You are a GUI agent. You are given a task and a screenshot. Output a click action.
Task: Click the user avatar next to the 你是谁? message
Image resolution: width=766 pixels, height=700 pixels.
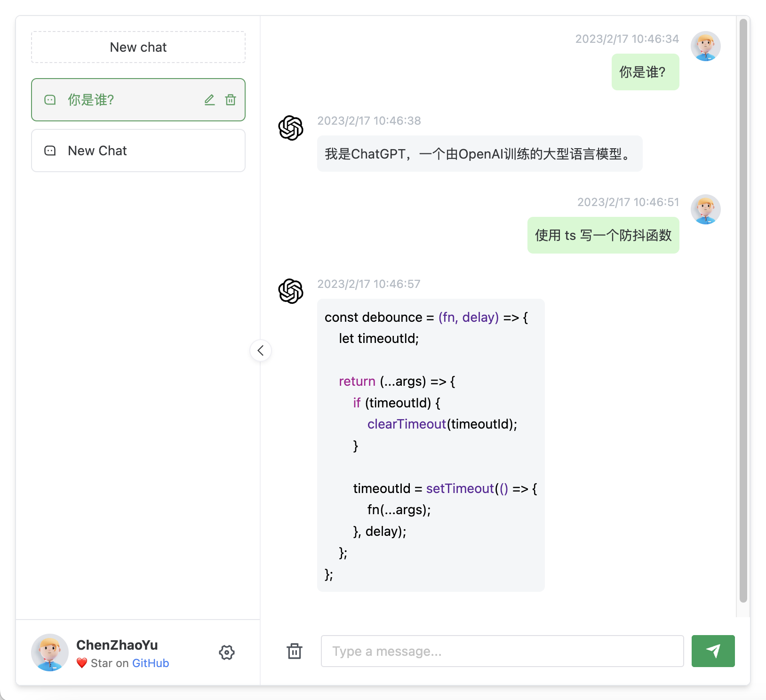click(705, 46)
